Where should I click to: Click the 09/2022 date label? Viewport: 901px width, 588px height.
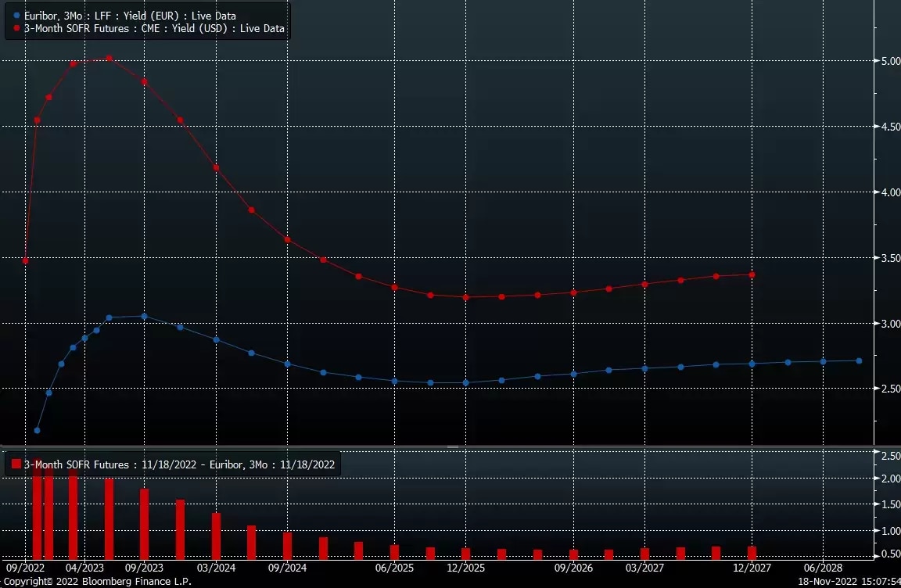pyautogui.click(x=25, y=568)
